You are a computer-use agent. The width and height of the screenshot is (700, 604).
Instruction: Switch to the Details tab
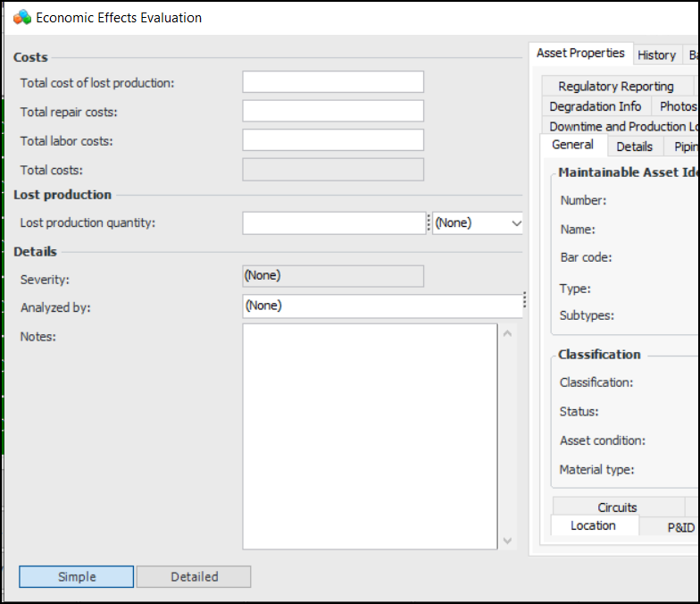(634, 147)
